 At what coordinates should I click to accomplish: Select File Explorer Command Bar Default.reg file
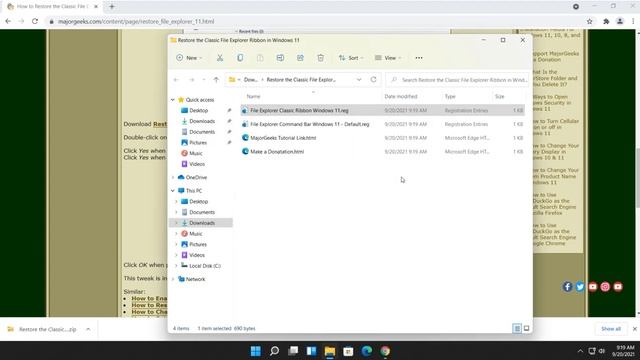tap(309, 124)
